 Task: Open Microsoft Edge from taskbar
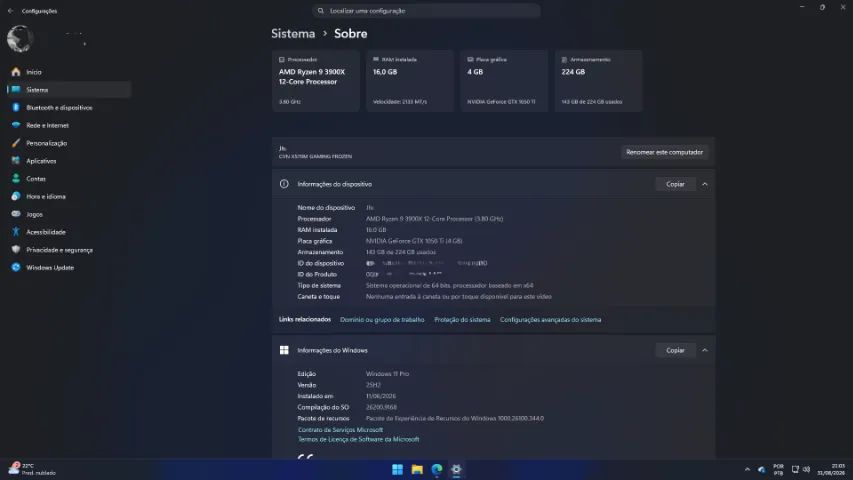pos(437,469)
